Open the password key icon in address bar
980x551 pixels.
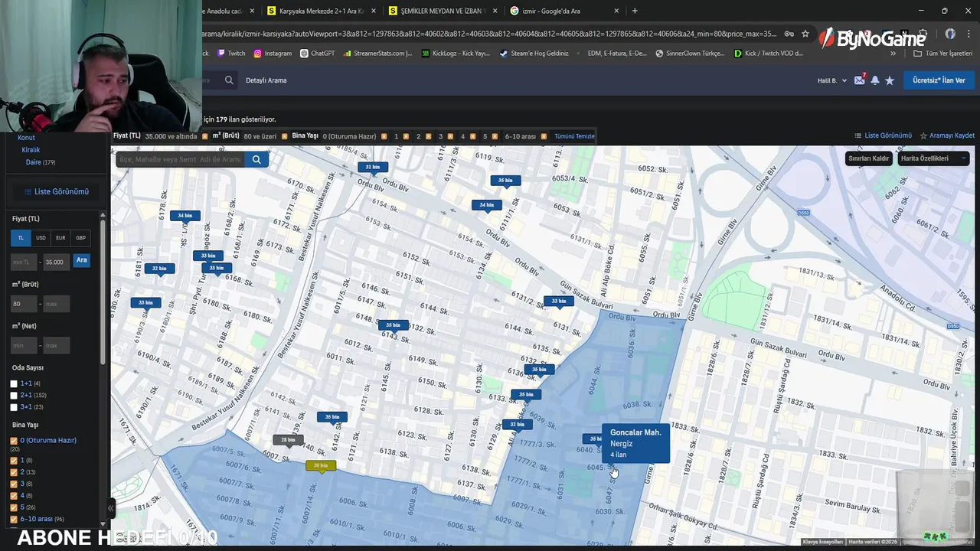[789, 34]
